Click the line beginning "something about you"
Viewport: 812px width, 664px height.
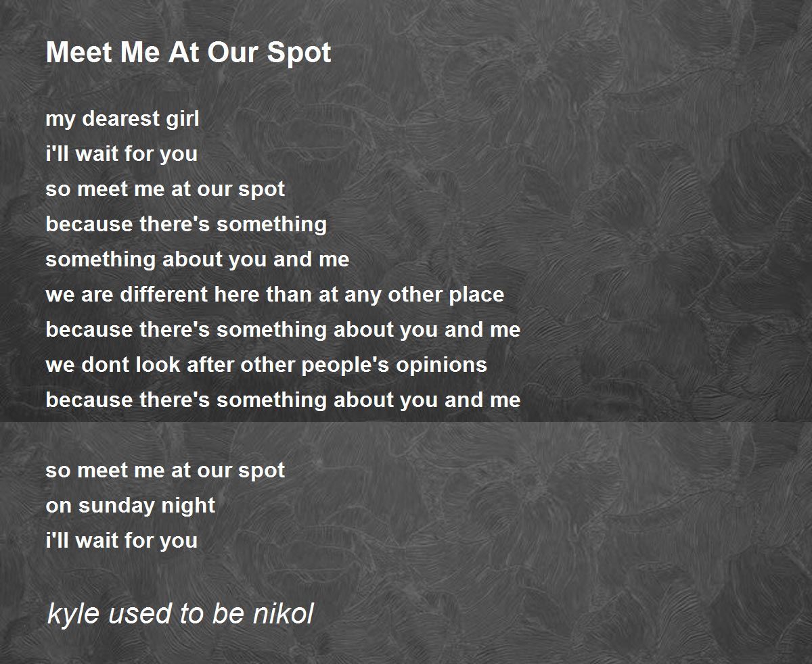pyautogui.click(x=198, y=260)
